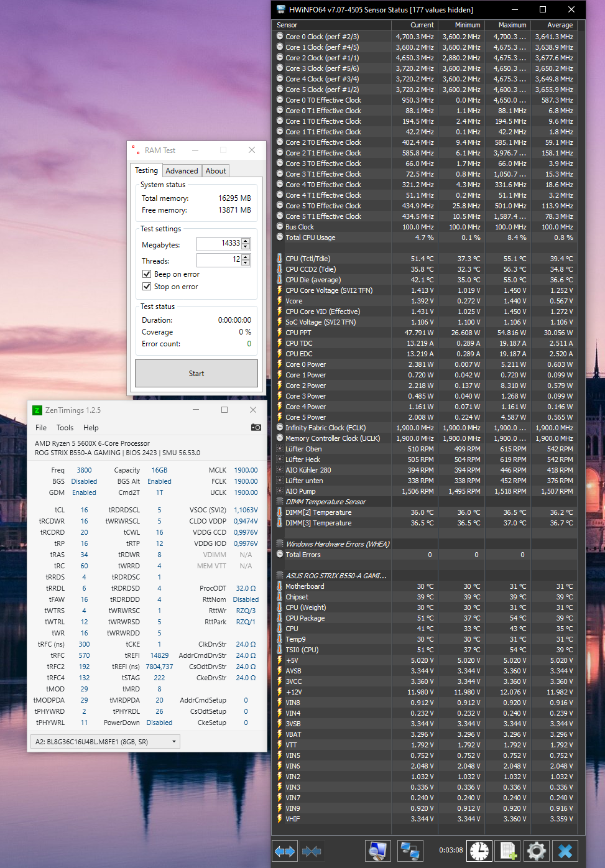This screenshot has width=605, height=868.
Task: Click the VSOC (SVI2) value 1,1063V
Action: [246, 510]
